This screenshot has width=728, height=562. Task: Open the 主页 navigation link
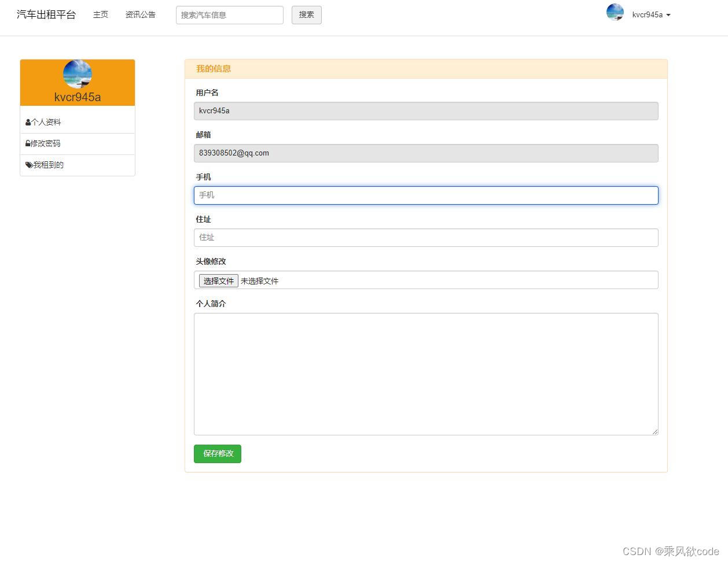tap(101, 14)
